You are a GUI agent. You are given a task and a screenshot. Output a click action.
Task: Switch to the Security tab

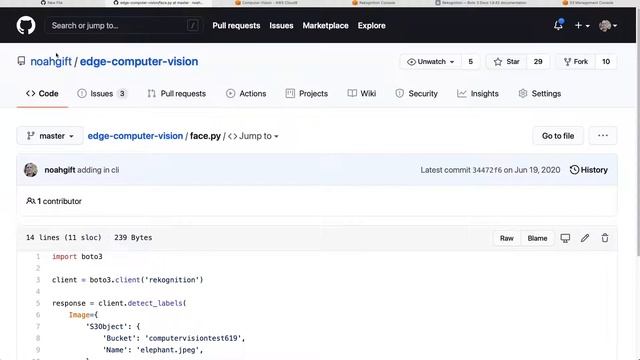416,93
